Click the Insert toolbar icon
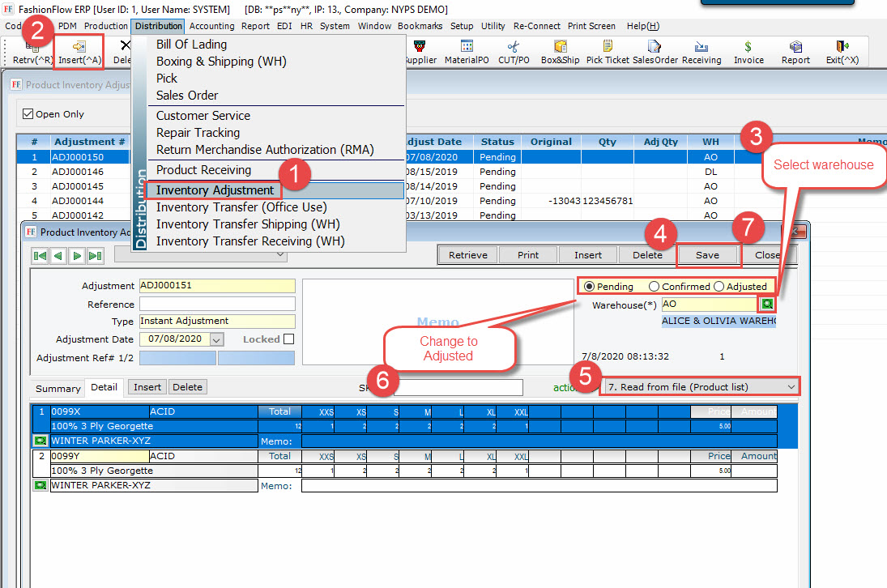The height and width of the screenshot is (588, 887). tap(79, 48)
